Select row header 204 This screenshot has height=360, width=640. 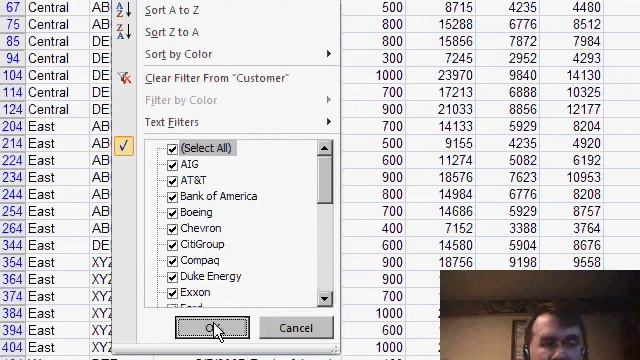(13, 127)
